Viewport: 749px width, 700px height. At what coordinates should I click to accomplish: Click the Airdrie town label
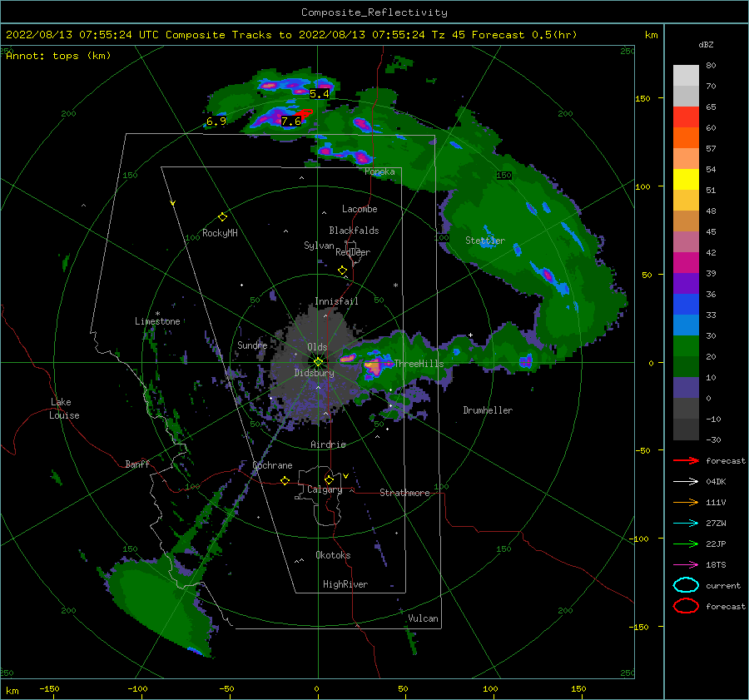coord(328,444)
